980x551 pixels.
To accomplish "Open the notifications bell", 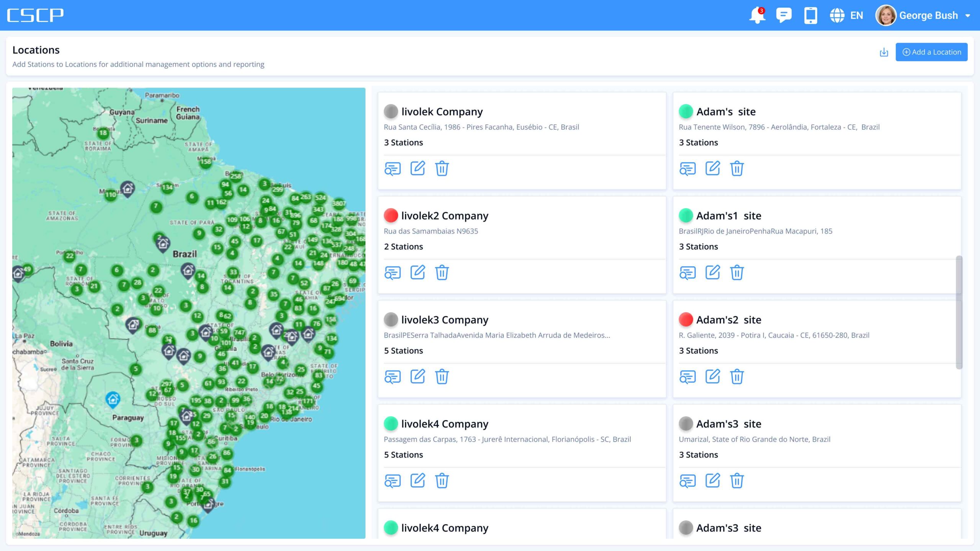I will [757, 16].
